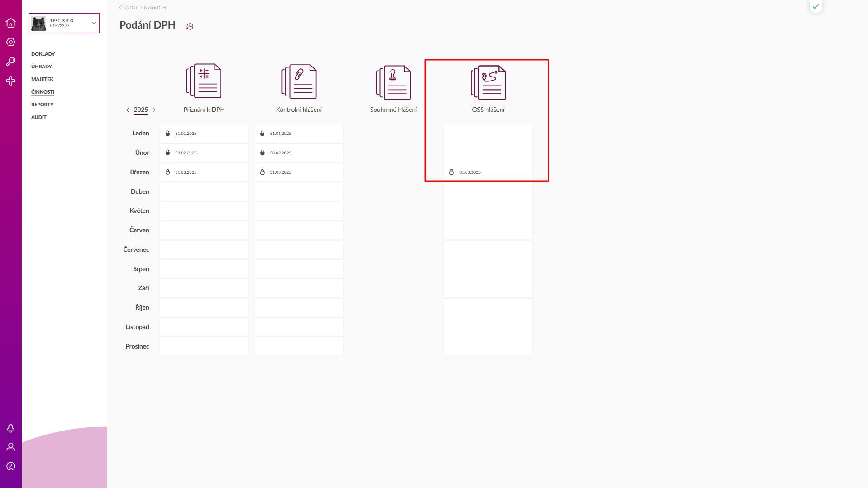
Task: Click the 2025 year selector
Action: [141, 110]
